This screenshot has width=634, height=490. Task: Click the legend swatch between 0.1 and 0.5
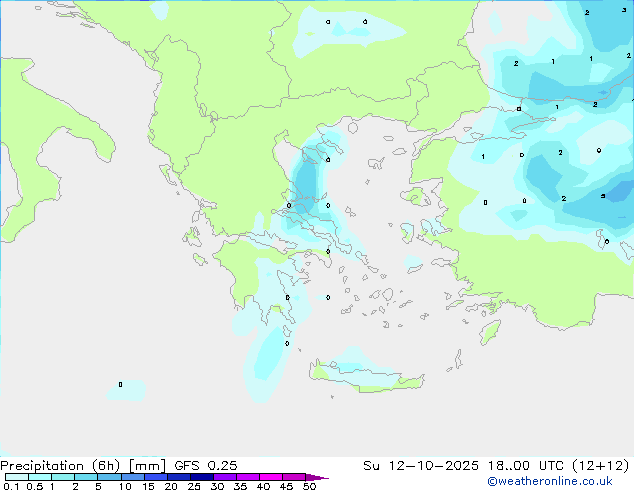[x=17, y=477]
